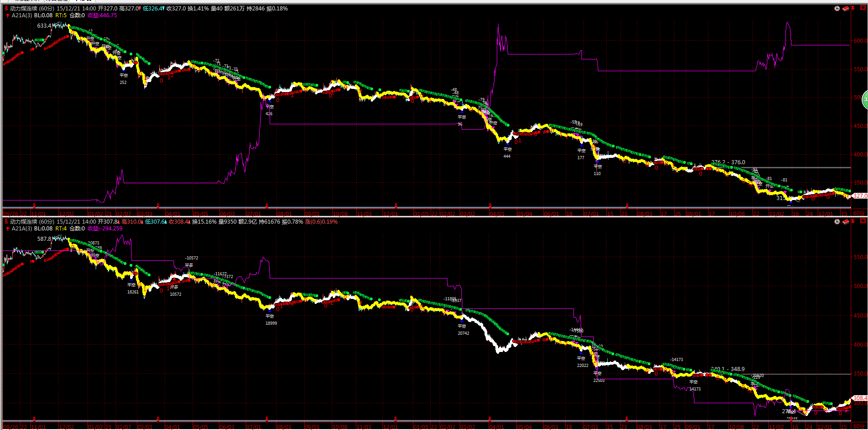This screenshot has height=430, width=868.
Task: Click the red S symbol icon in the top chart header
Action: click(6, 9)
